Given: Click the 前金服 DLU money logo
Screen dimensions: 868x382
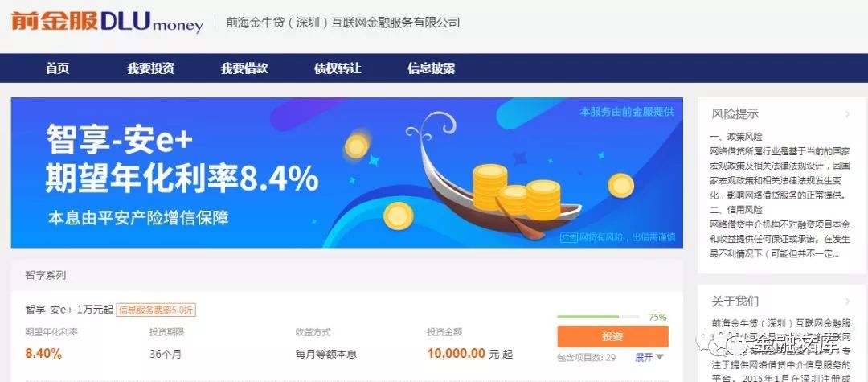Looking at the screenshot, I should 107,22.
